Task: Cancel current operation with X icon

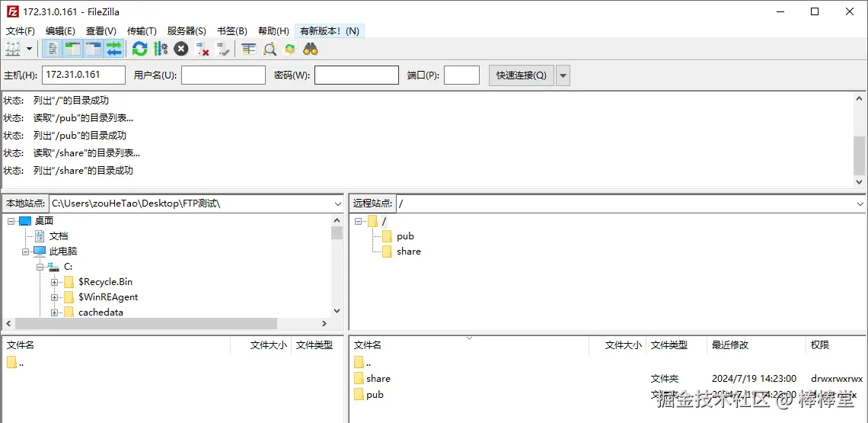Action: [181, 50]
